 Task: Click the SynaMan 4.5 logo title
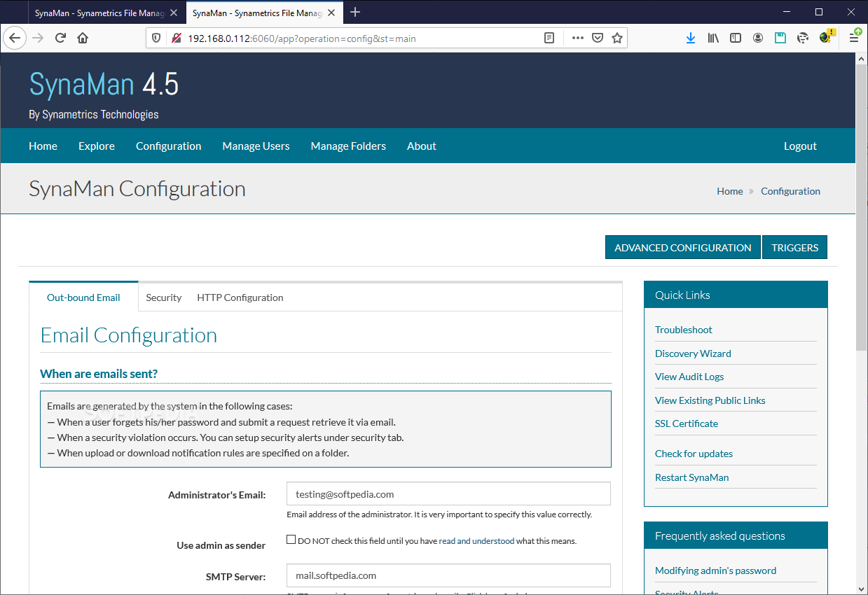[104, 85]
